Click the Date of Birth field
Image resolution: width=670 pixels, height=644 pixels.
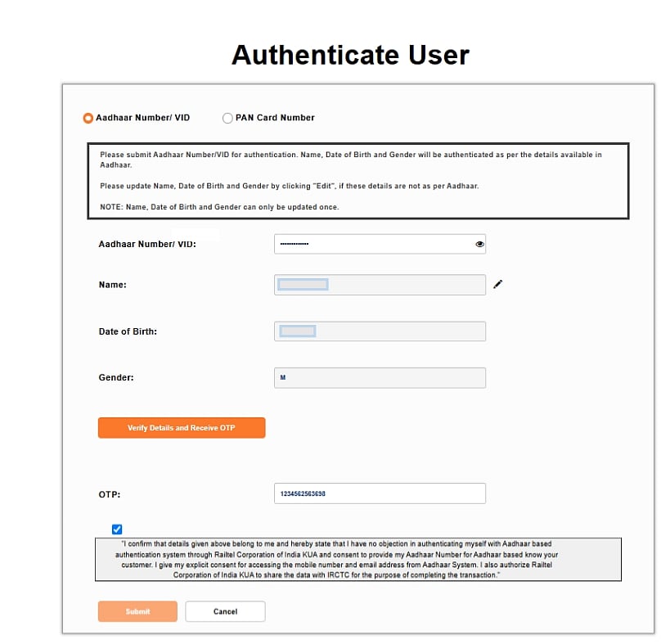pyautogui.click(x=380, y=331)
